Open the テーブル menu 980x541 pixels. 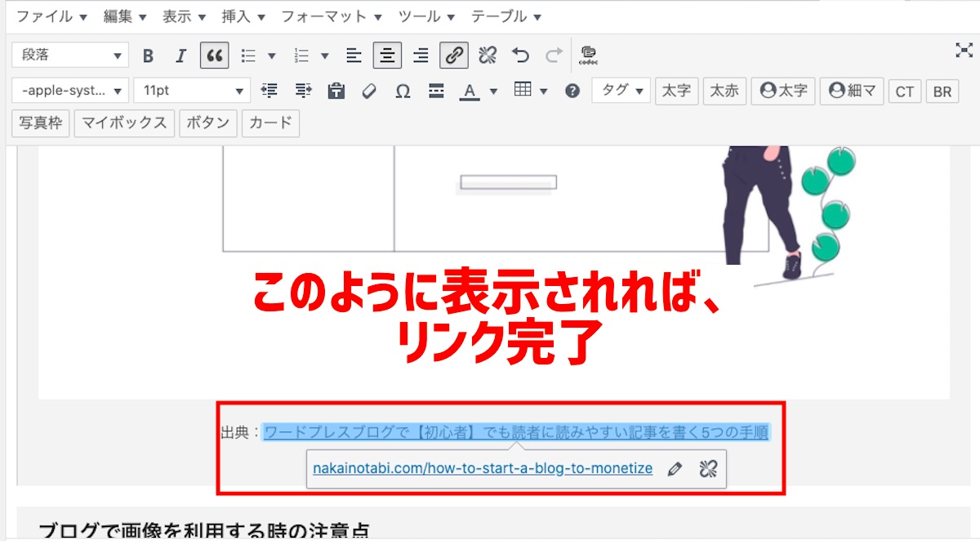tap(500, 15)
